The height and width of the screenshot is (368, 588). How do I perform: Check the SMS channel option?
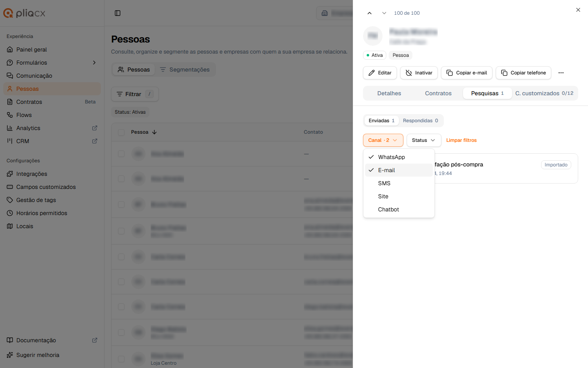point(399,183)
